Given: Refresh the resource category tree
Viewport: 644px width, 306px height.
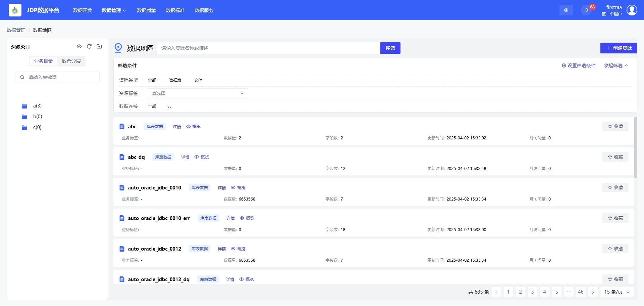Looking at the screenshot, I should (89, 46).
